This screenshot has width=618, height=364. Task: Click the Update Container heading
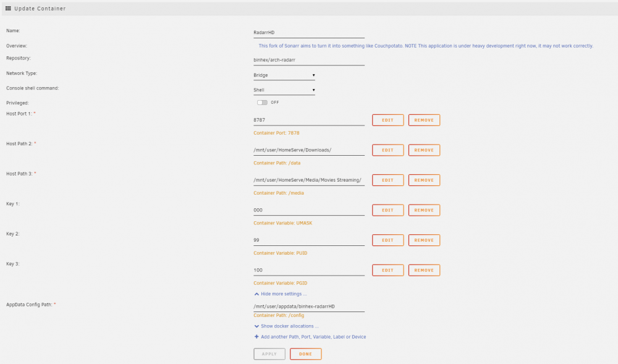[x=40, y=8]
